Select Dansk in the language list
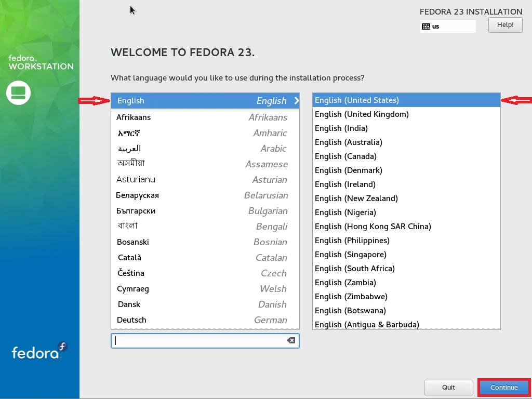 click(205, 304)
